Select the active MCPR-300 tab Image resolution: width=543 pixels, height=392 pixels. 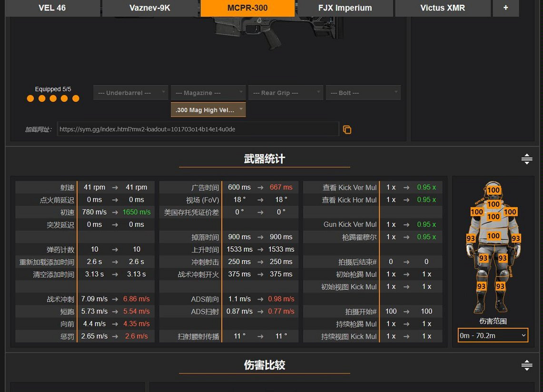(247, 8)
